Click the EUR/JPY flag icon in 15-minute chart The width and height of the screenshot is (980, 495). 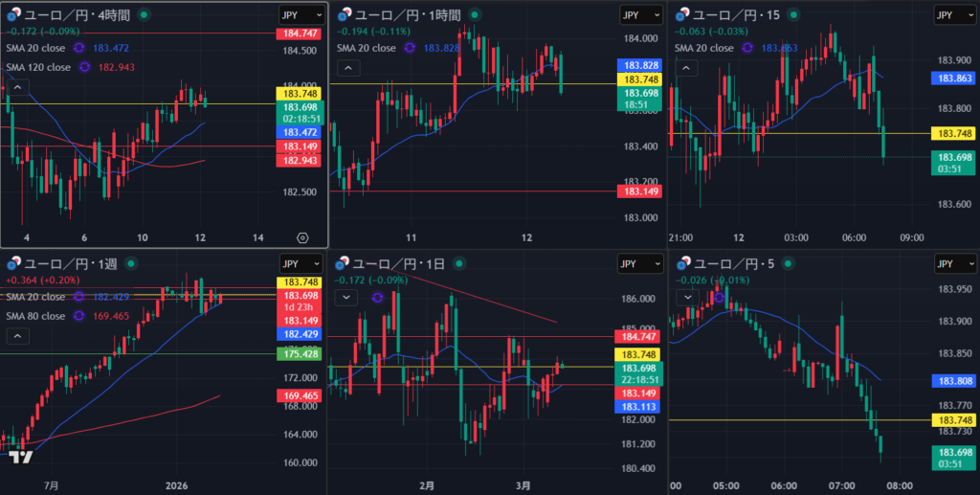(x=683, y=14)
